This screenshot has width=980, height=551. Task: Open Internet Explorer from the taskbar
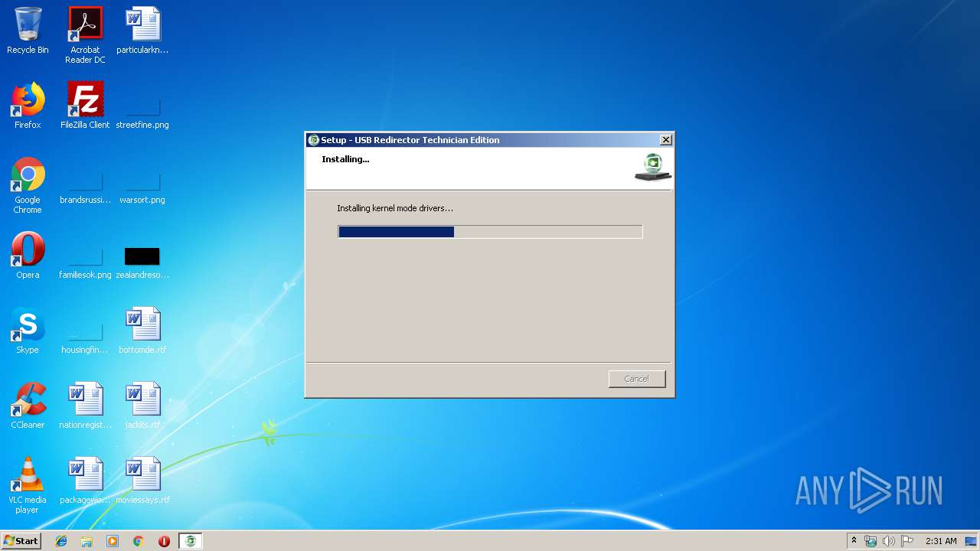pyautogui.click(x=61, y=541)
